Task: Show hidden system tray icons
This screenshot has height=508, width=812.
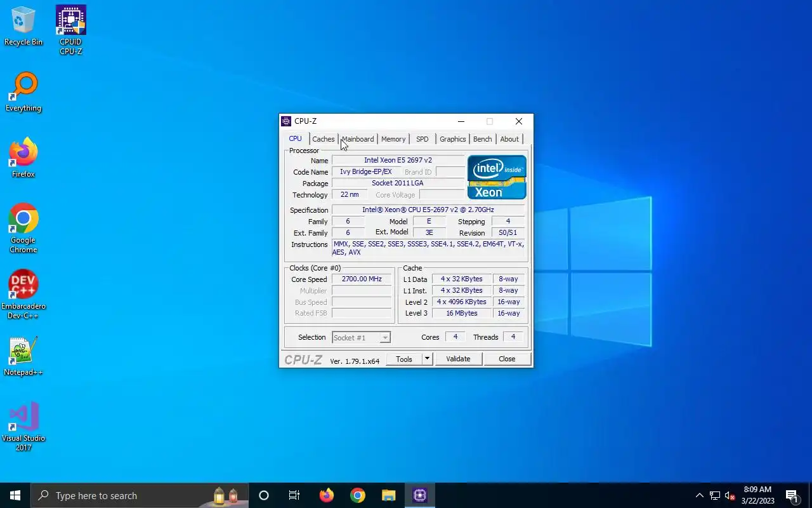Action: coord(700,495)
